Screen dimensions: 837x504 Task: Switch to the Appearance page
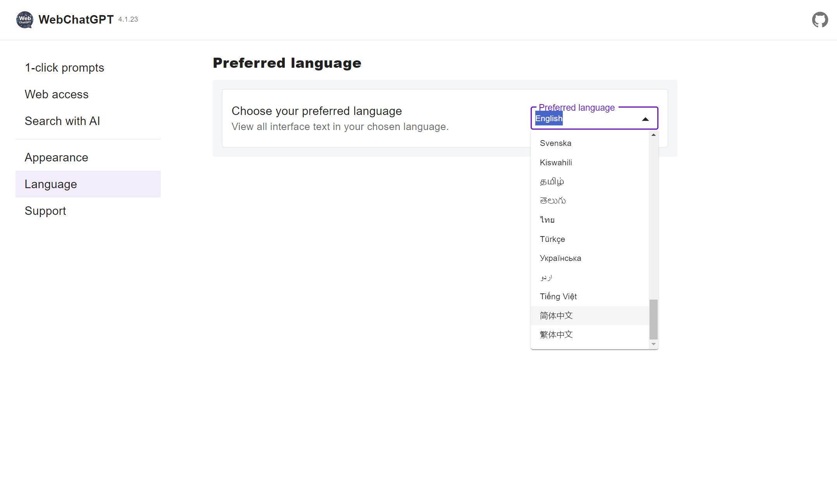pos(88,158)
